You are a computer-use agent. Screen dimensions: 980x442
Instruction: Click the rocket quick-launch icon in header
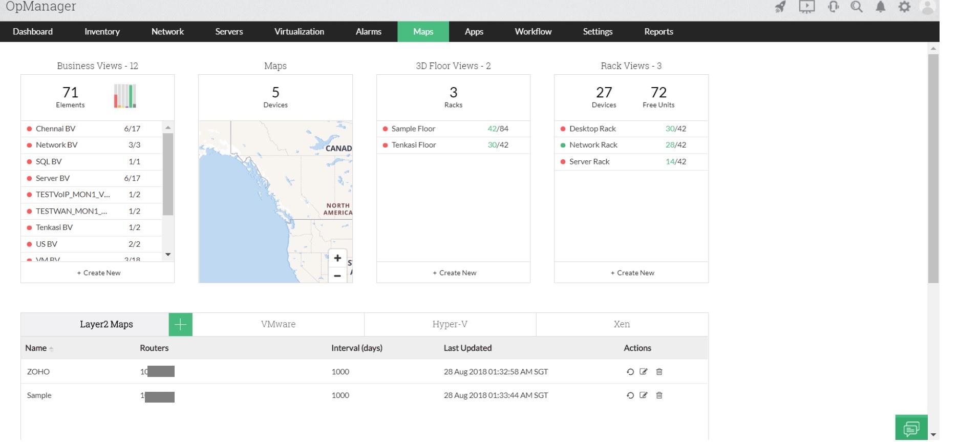tap(780, 7)
